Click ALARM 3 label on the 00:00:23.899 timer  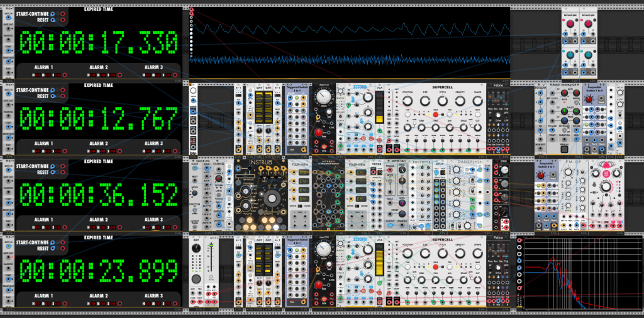pyautogui.click(x=153, y=296)
